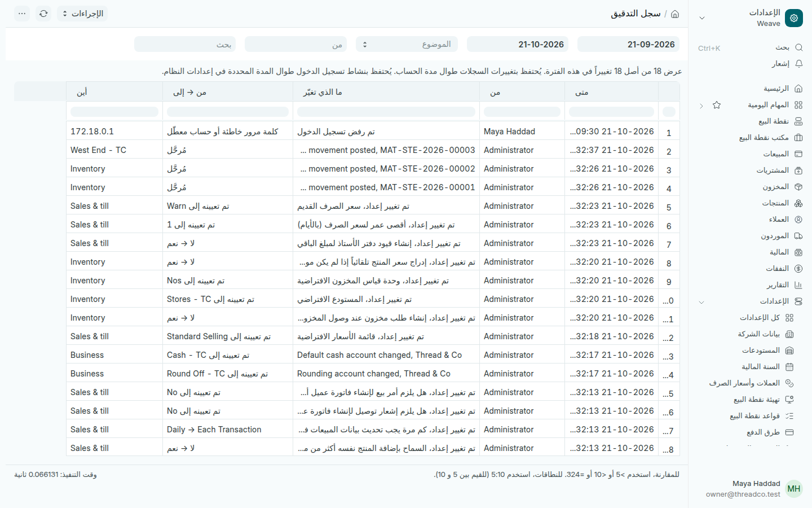Refresh the audit log list

click(43, 14)
